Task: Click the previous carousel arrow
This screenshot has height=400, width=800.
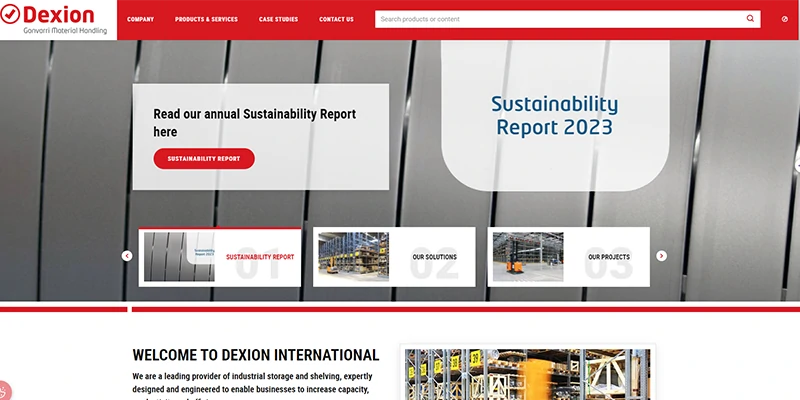Action: pyautogui.click(x=127, y=256)
